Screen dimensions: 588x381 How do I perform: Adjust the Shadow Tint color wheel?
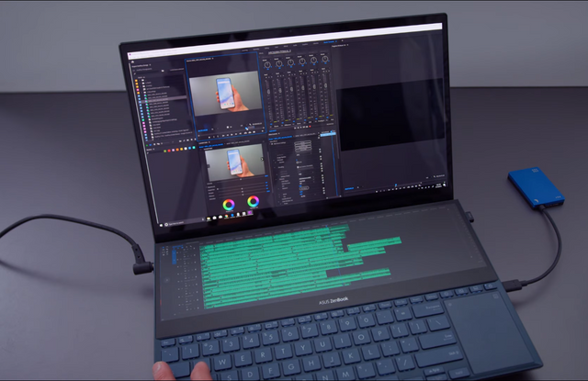pos(229,205)
